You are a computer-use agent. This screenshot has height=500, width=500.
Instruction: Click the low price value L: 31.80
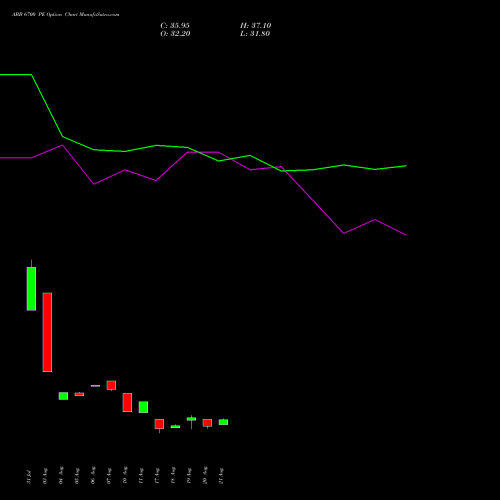[x=255, y=34]
